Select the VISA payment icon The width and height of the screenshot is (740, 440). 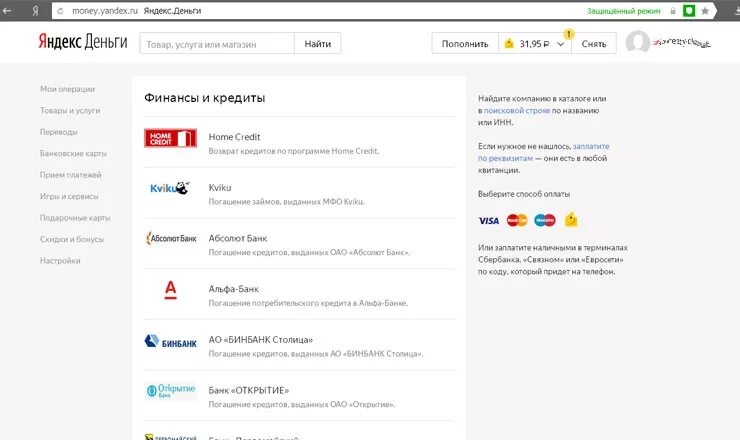pyautogui.click(x=488, y=220)
